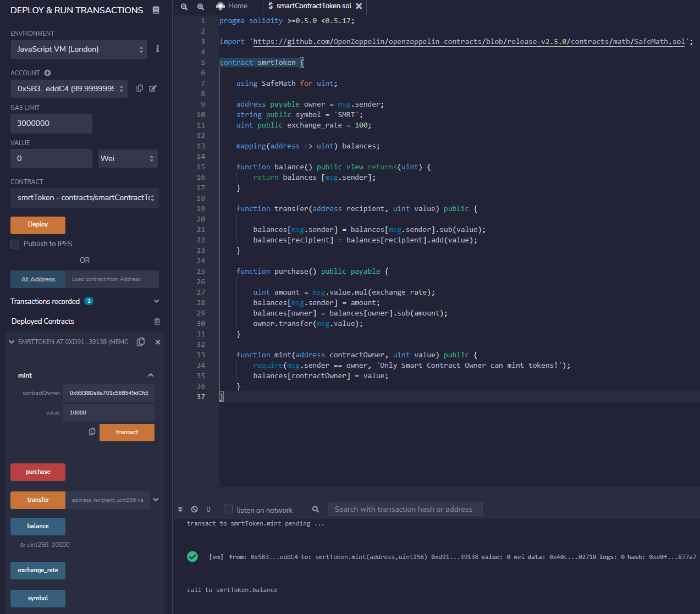This screenshot has height=614, width=700.
Task: Close the smartContractToken.sol tab
Action: click(359, 6)
